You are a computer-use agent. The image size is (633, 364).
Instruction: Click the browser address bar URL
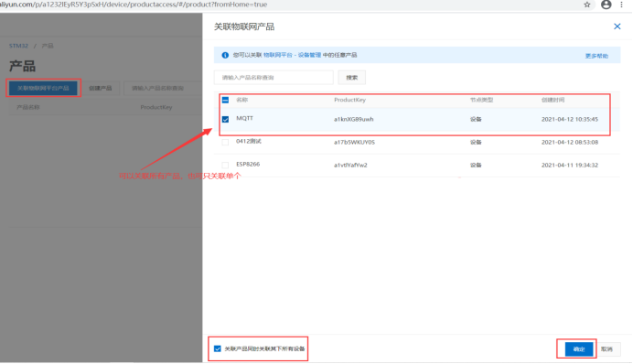[134, 5]
